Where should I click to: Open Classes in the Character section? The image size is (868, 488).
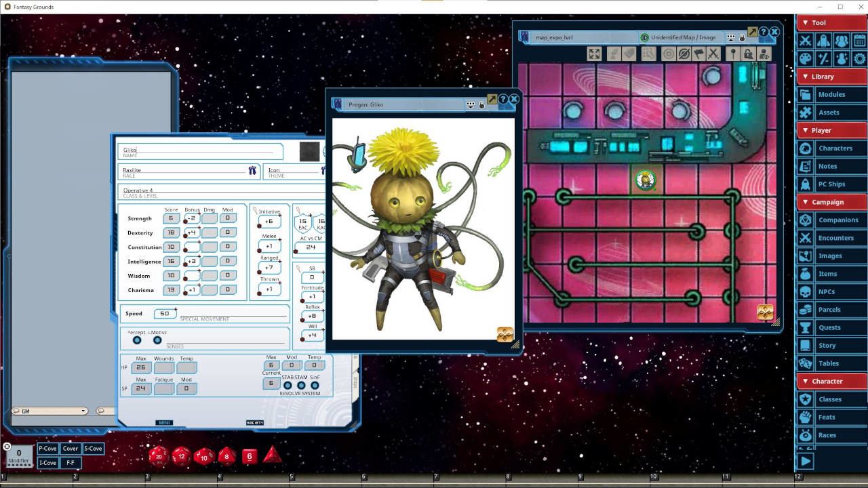coord(831,399)
